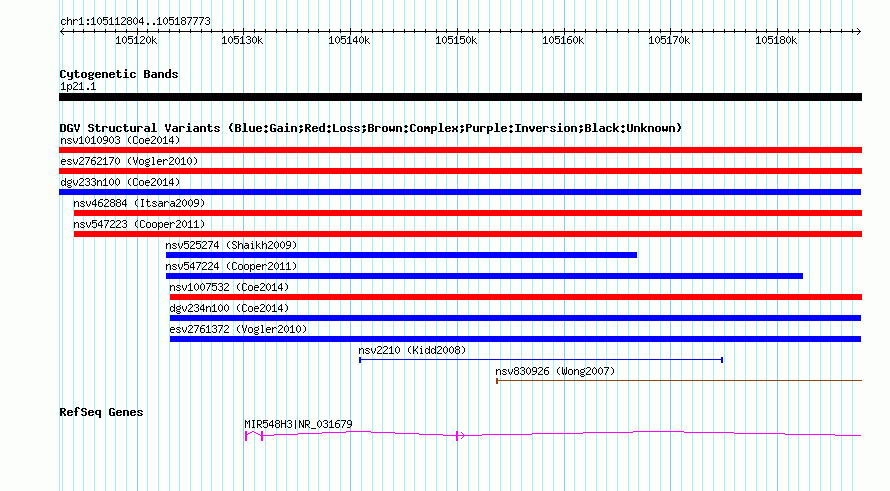Screen dimensions: 890x491
Task: Click the black 1p21.1 cytogenetic band bar
Action: pyautogui.click(x=460, y=97)
